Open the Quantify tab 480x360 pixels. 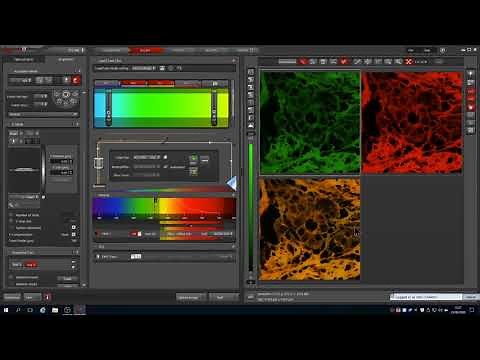pyautogui.click(x=212, y=50)
